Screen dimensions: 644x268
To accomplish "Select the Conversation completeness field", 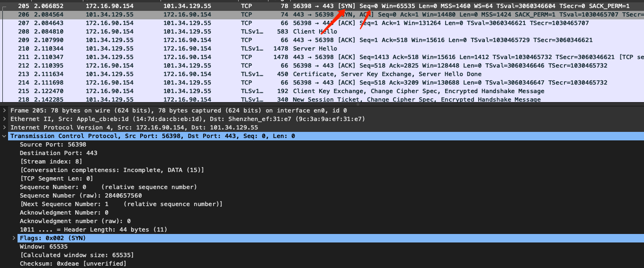I will (112, 170).
